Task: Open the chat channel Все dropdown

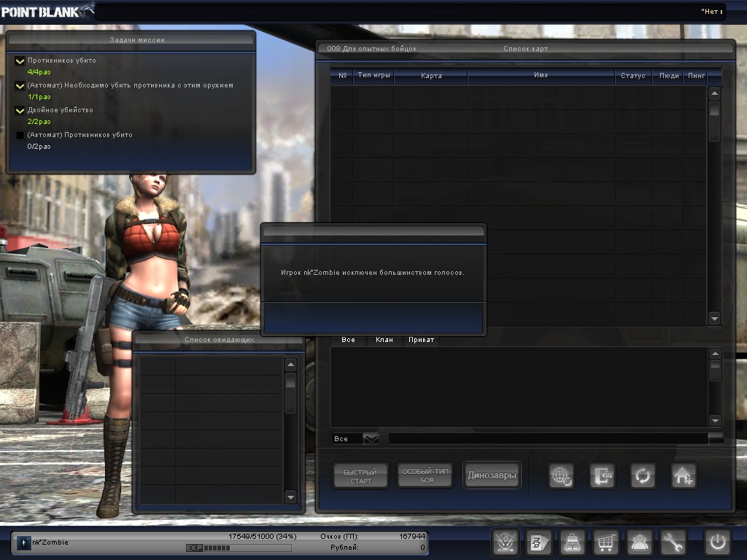Action: coord(371,438)
